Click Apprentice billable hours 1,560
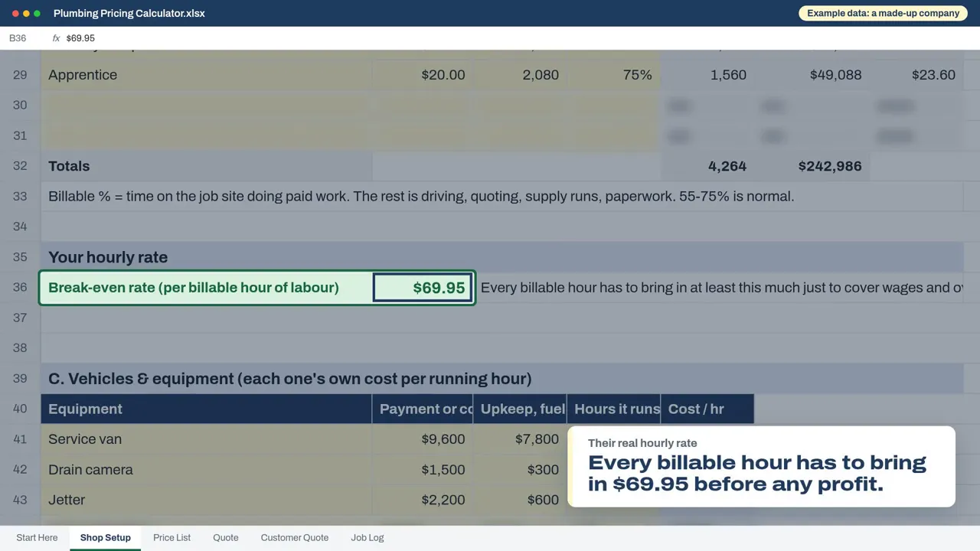Viewport: 980px width, 551px height. (707, 75)
